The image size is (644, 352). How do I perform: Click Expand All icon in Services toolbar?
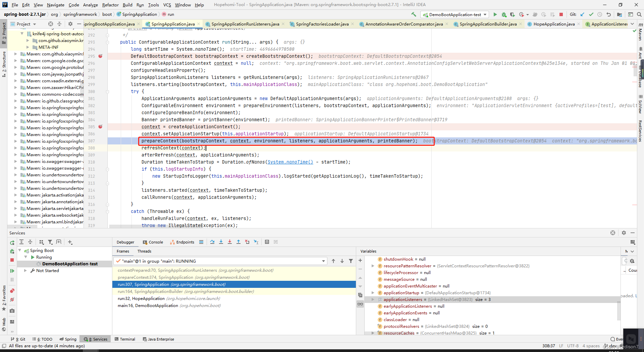[21, 242]
